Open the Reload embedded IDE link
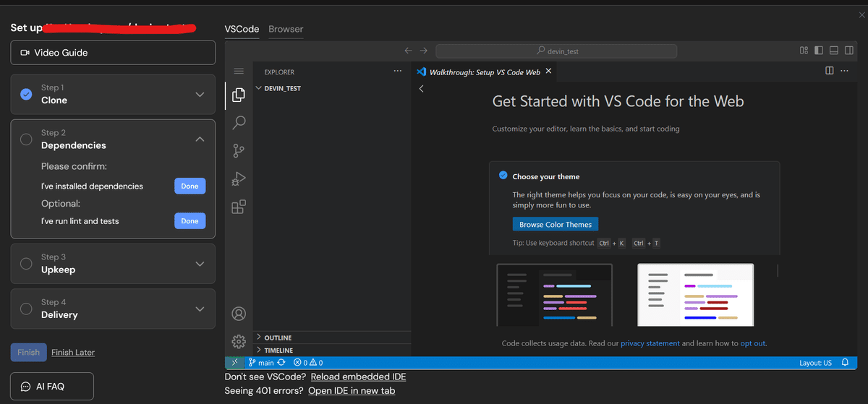Image resolution: width=868 pixels, height=404 pixels. click(x=358, y=377)
